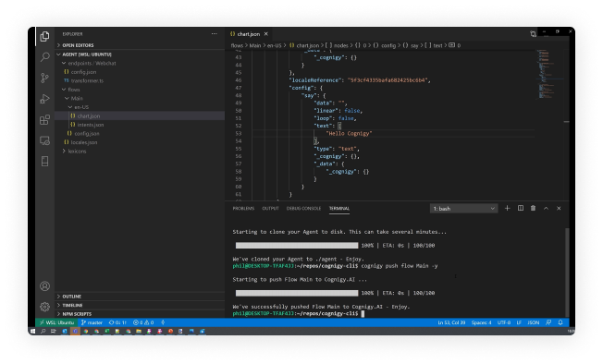Open the Remote Explorer view
Screen dimensions: 603x364
click(x=44, y=140)
